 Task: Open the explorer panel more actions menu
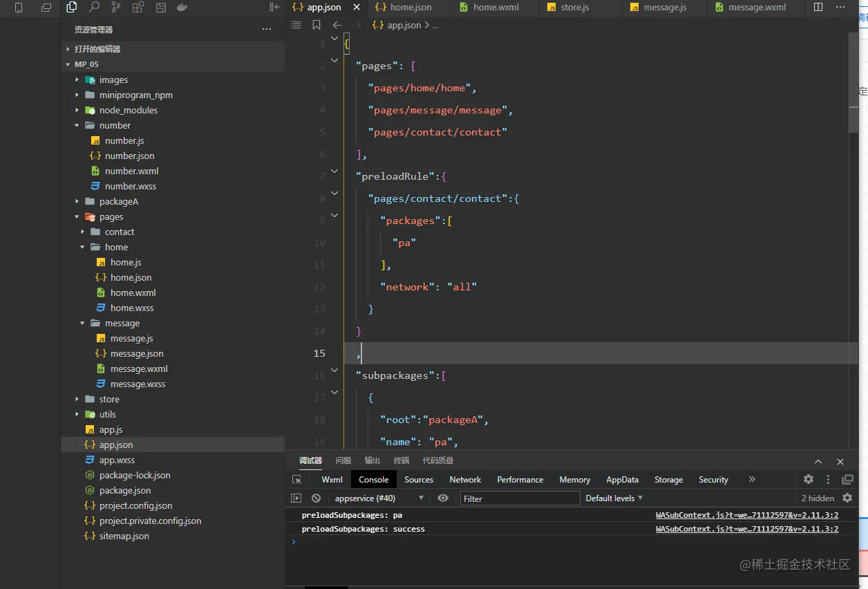coord(267,29)
